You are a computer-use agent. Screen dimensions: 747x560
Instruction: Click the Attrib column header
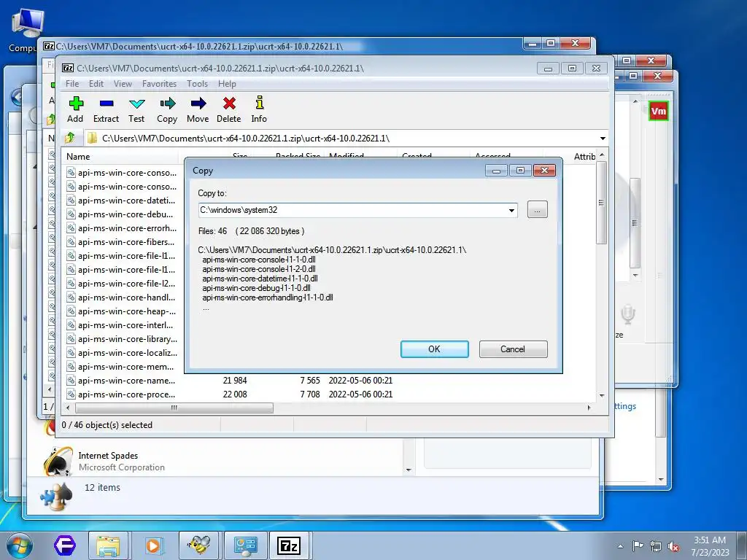pyautogui.click(x=584, y=157)
